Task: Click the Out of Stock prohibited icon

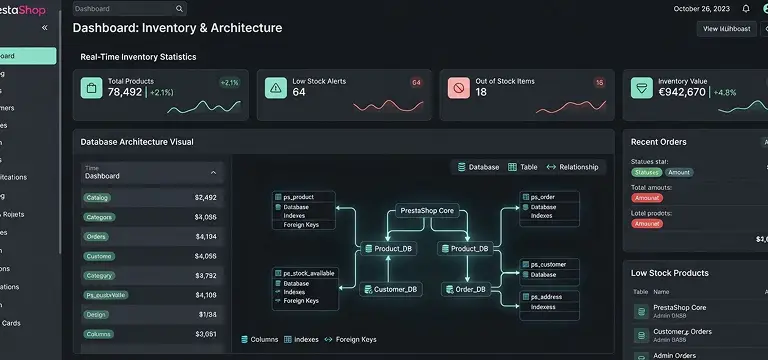Action: point(458,88)
